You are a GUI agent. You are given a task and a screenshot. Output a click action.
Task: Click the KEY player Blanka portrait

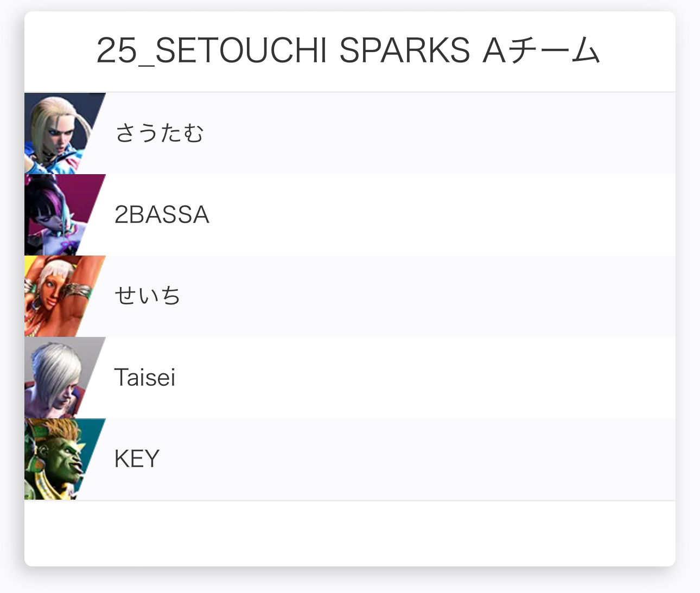tap(59, 459)
